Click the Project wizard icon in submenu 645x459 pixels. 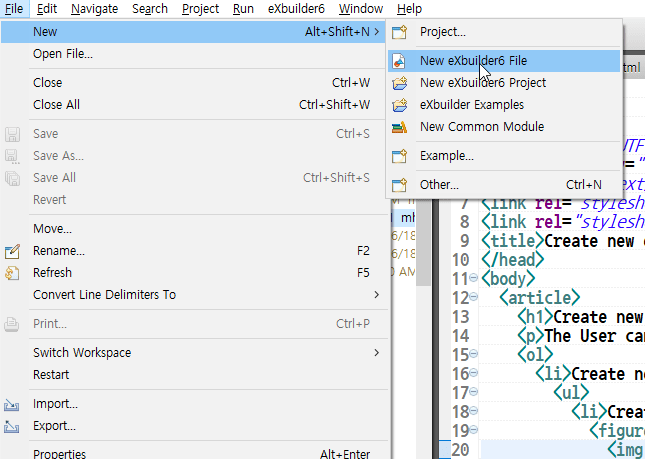point(400,32)
